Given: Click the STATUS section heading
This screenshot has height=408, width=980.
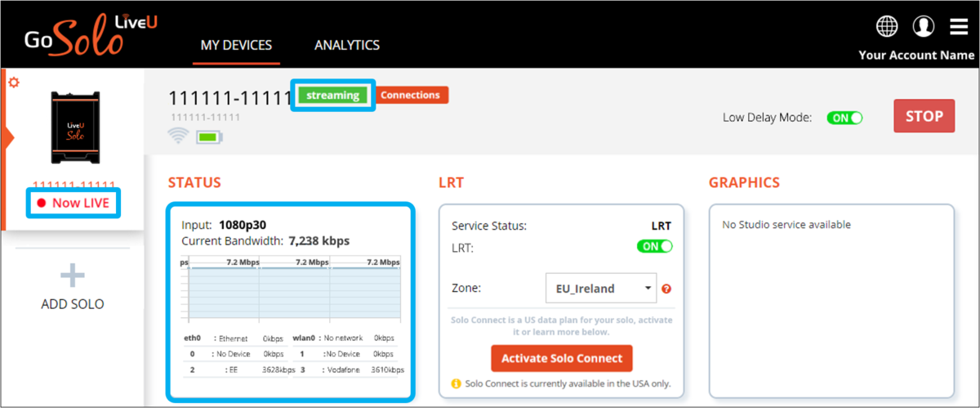Looking at the screenshot, I should [194, 182].
